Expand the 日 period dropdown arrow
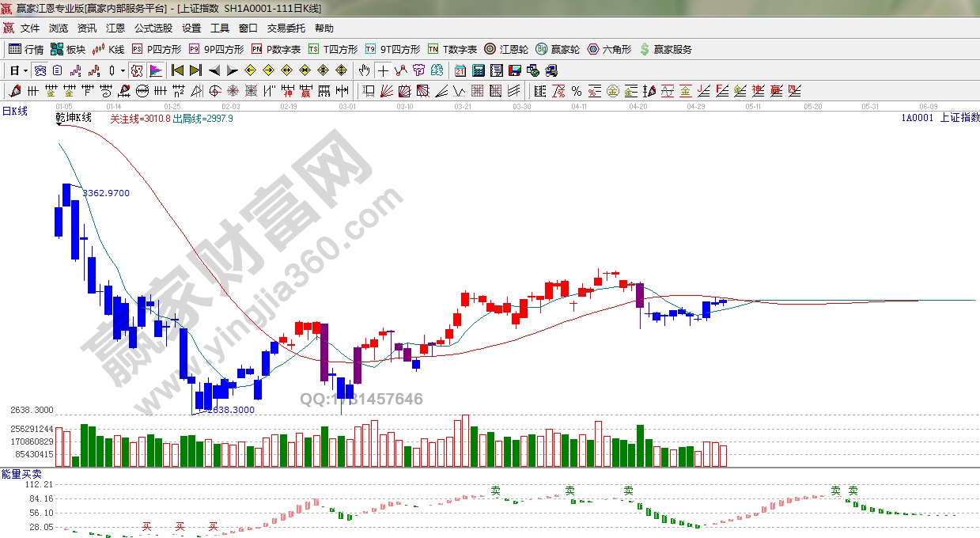 tap(25, 70)
